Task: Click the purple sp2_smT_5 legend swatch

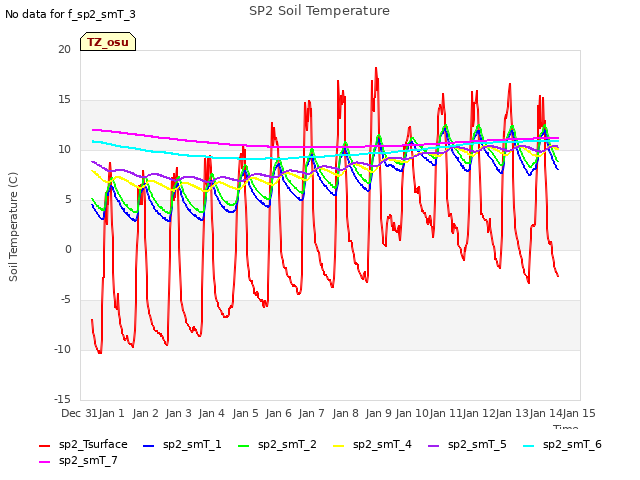Action: (x=434, y=446)
